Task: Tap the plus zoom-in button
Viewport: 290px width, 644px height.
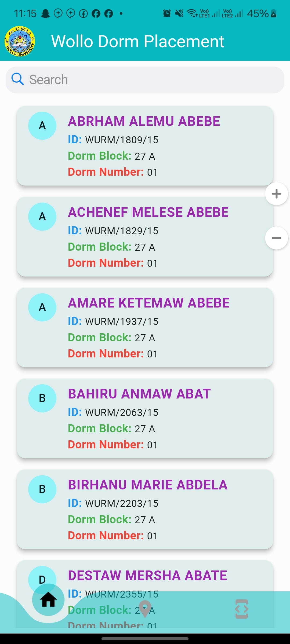Action: [277, 194]
